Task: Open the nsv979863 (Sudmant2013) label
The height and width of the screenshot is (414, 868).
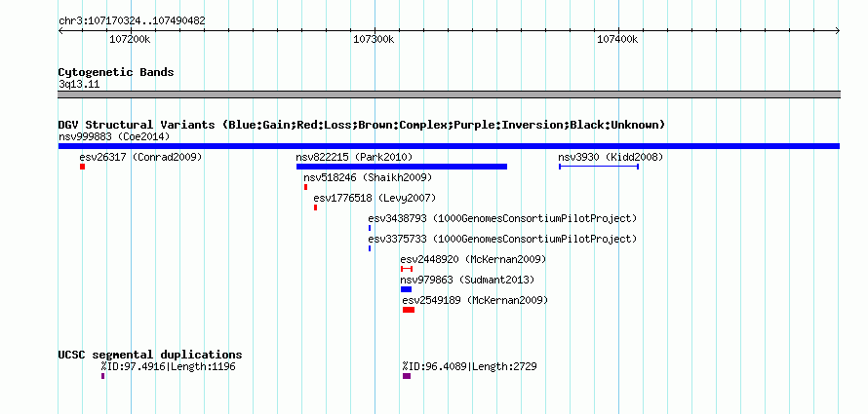Action: coord(468,280)
